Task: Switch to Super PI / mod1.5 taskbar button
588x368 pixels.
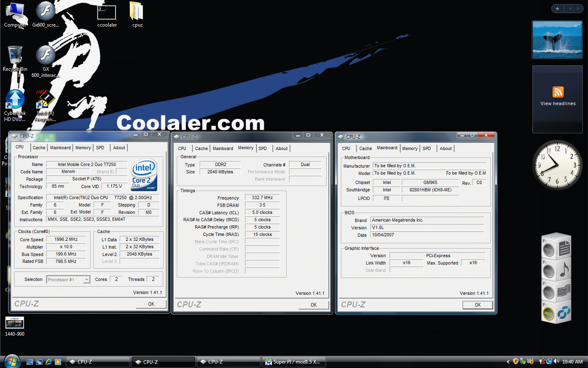Action: [294, 362]
